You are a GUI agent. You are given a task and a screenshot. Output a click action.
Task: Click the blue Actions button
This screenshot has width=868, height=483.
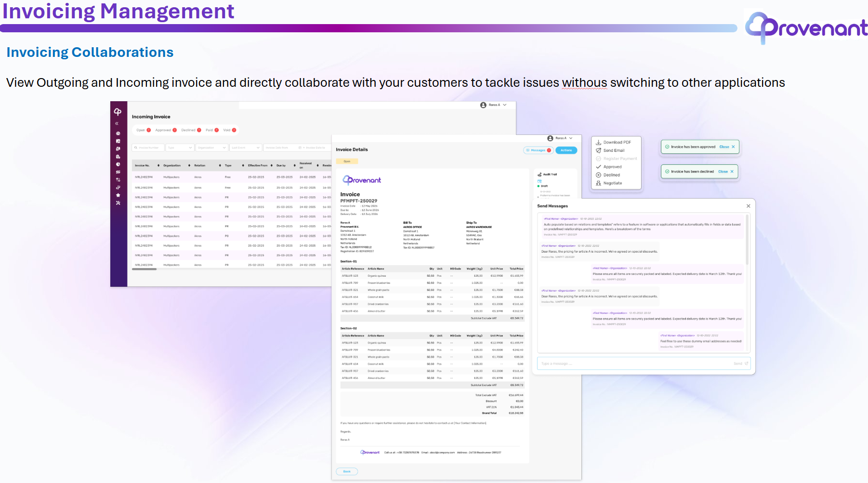(x=566, y=150)
